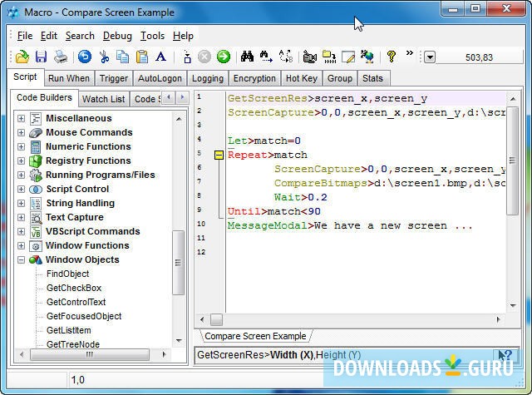Open the Help menu
532x395 pixels.
pyautogui.click(x=183, y=36)
